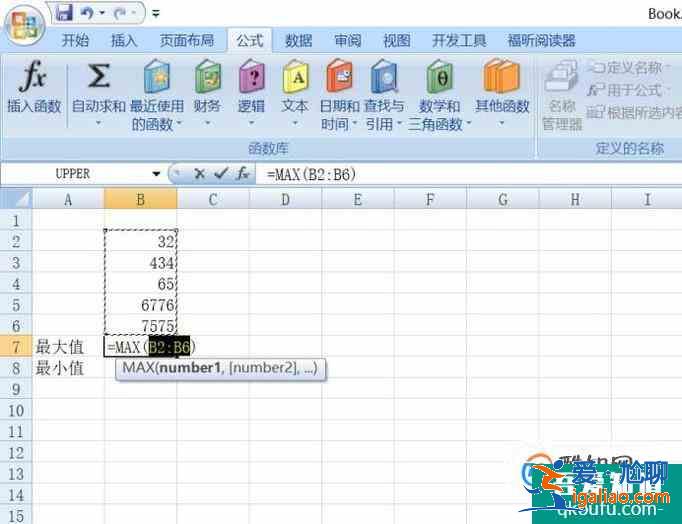Click 根据所选内容 create names button
Image resolution: width=682 pixels, height=524 pixels.
[x=634, y=113]
